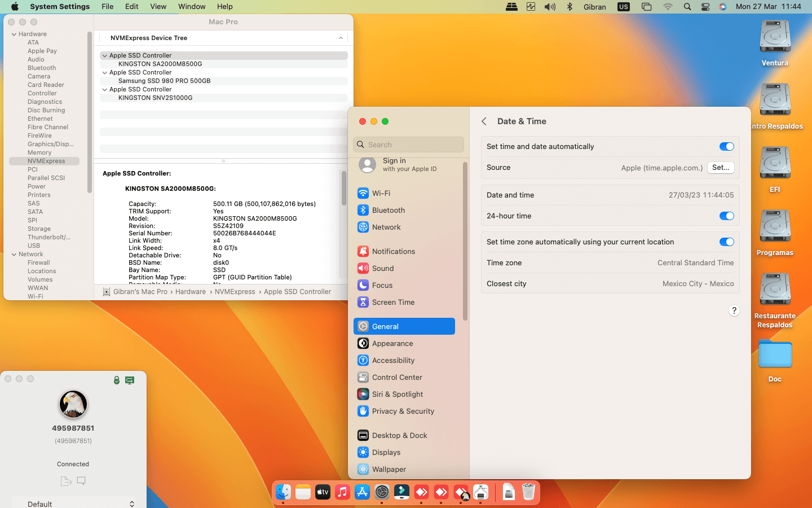Viewport: 812px width, 508px height.
Task: Open the Window menu in the menu bar
Action: click(x=192, y=7)
